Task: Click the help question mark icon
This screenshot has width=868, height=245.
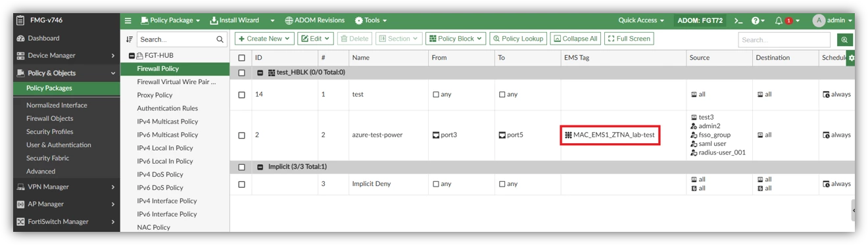Action: (756, 20)
